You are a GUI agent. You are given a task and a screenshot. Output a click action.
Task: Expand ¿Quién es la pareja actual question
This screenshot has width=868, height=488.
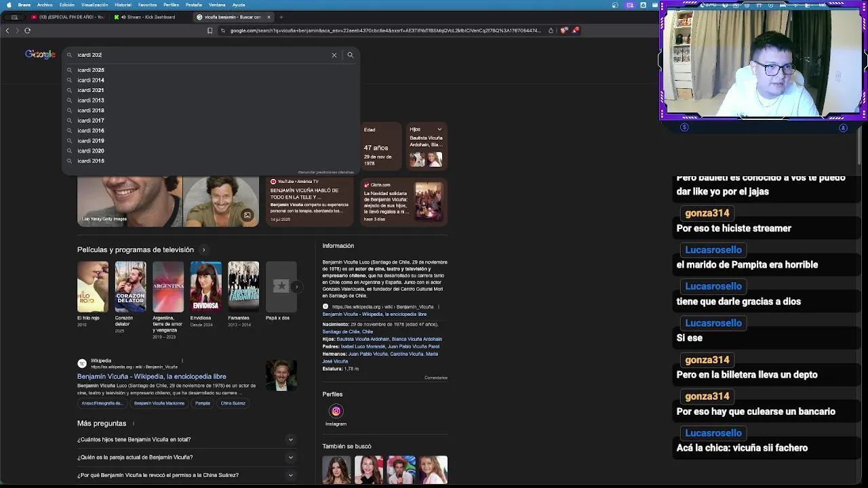point(186,457)
